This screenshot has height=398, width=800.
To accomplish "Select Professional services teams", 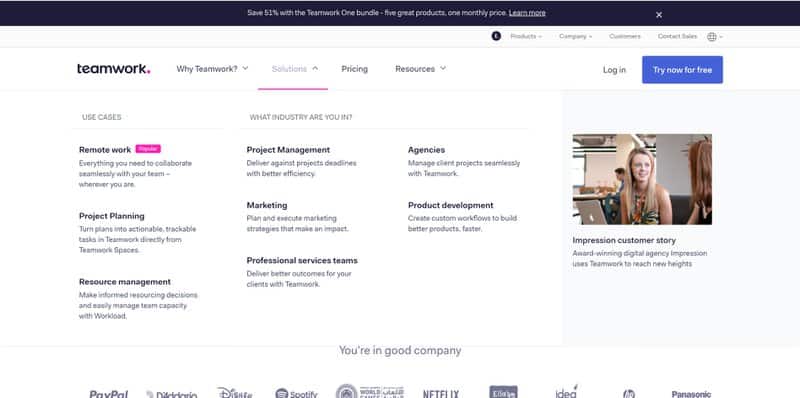I will click(x=302, y=260).
